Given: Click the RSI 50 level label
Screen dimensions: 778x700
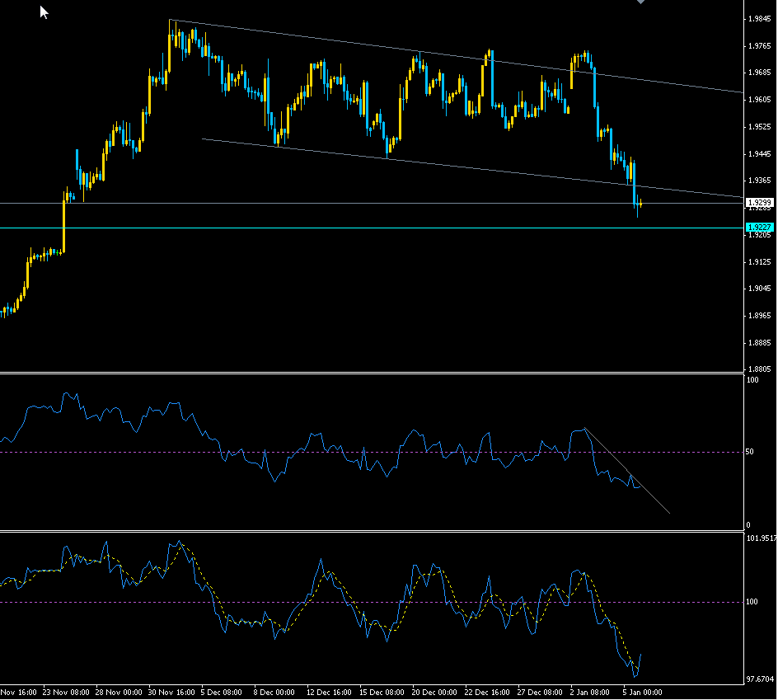Looking at the screenshot, I should pos(750,452).
